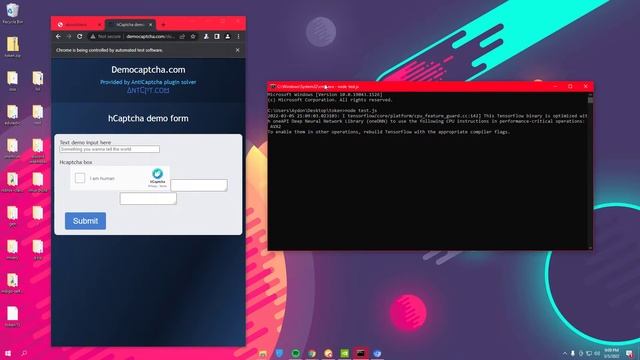Switch to Chrome in the taskbar
Image resolution: width=640 pixels, height=360 pixels.
point(312,353)
